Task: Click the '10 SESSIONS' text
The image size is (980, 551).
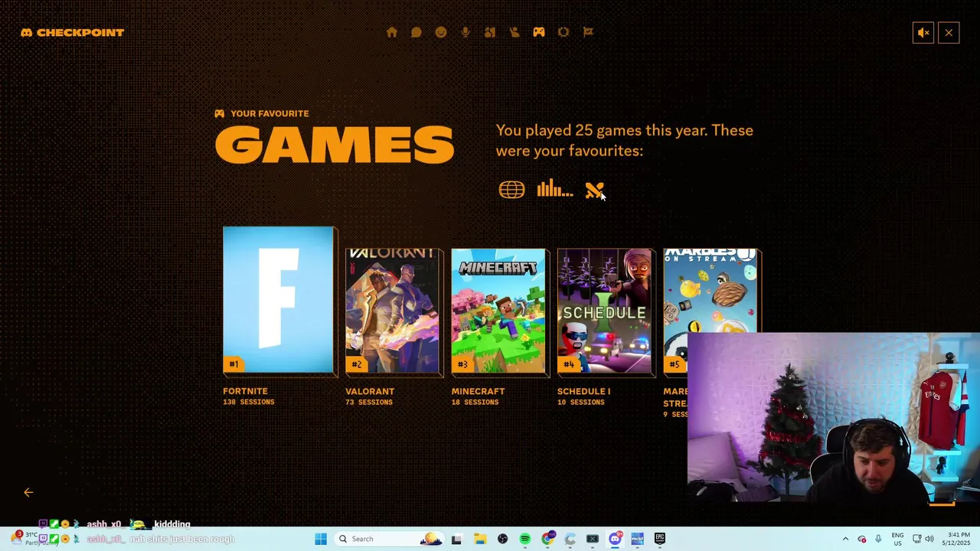Action: click(x=581, y=403)
